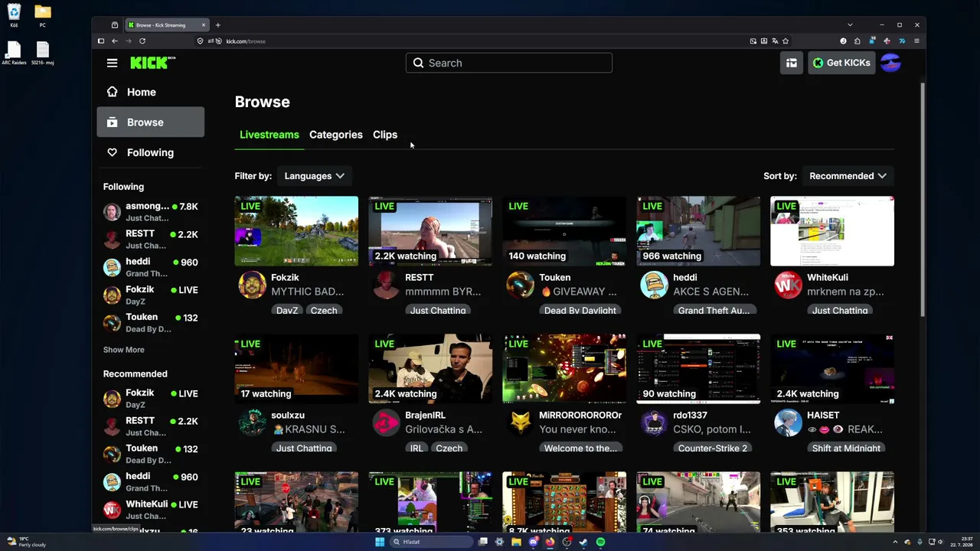Reload the page in browser
Viewport: 980px width, 551px height.
coord(142,41)
